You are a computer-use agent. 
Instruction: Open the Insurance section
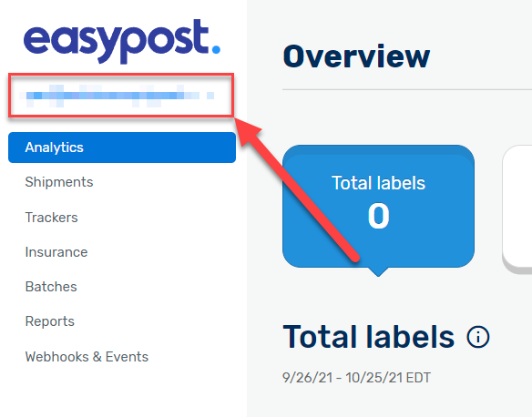pos(56,252)
